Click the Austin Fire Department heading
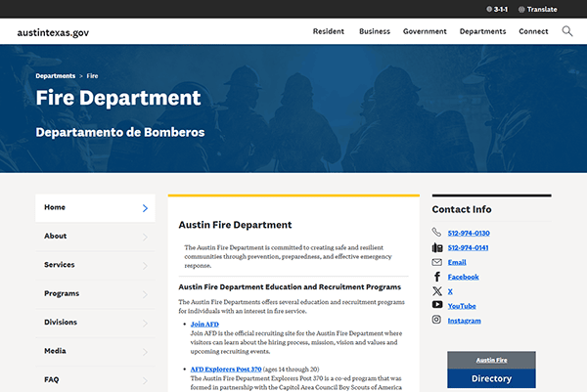Screen dimensions: 587x392 [x=235, y=225]
